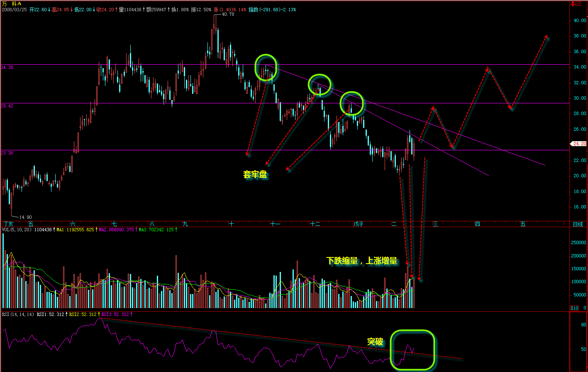This screenshot has width=588, height=372.
Task: Click the 戊子 year marker on the time axis
Action: pyautogui.click(x=358, y=224)
